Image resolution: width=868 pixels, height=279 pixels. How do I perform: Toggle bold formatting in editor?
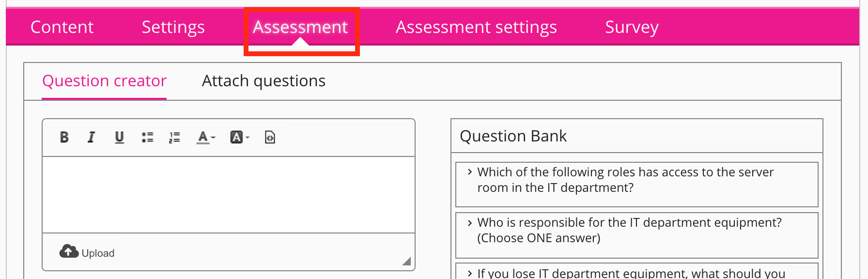coord(64,138)
